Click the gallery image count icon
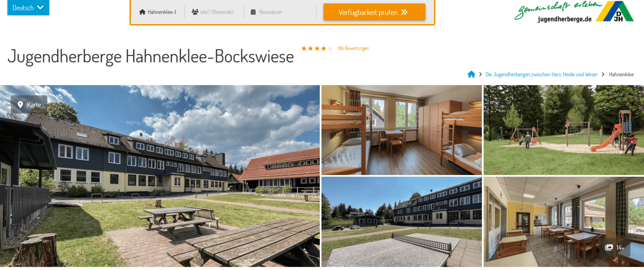644x270 pixels. pyautogui.click(x=609, y=247)
